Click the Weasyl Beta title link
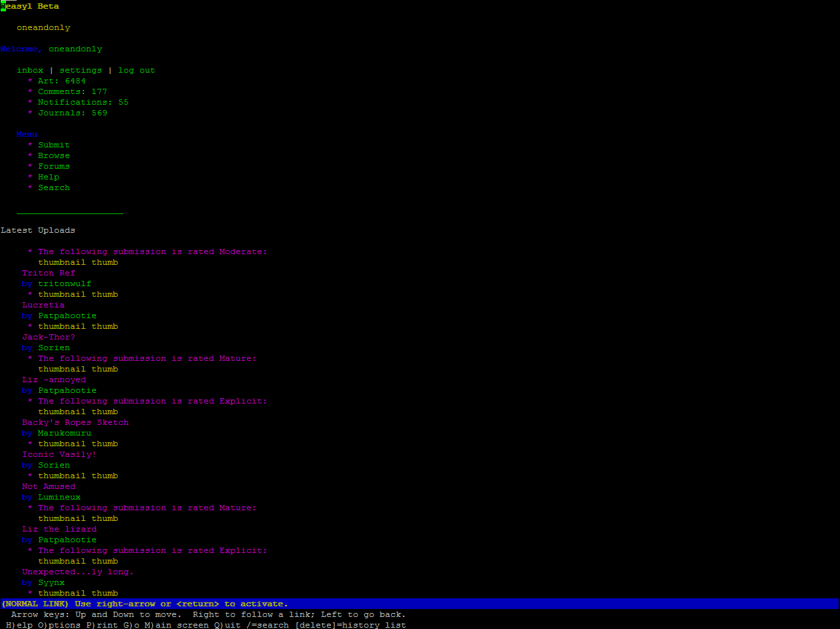Viewport: 840px width, 629px height. [29, 6]
